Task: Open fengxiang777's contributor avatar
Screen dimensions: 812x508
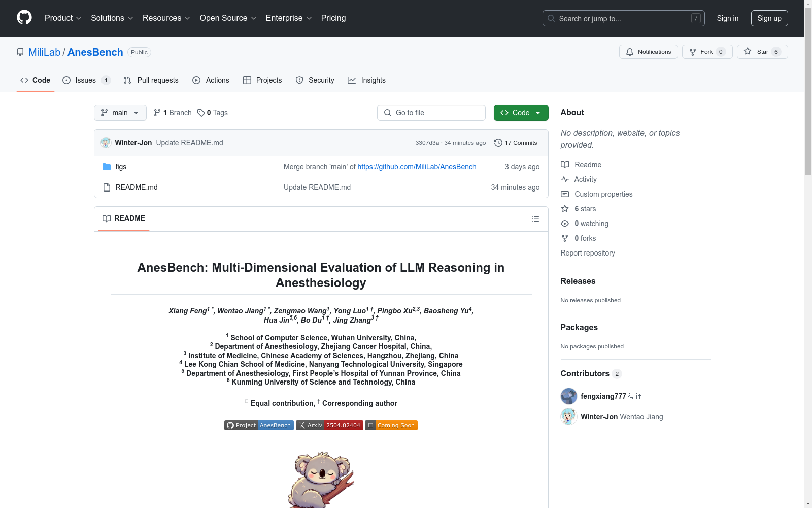Action: (569, 396)
